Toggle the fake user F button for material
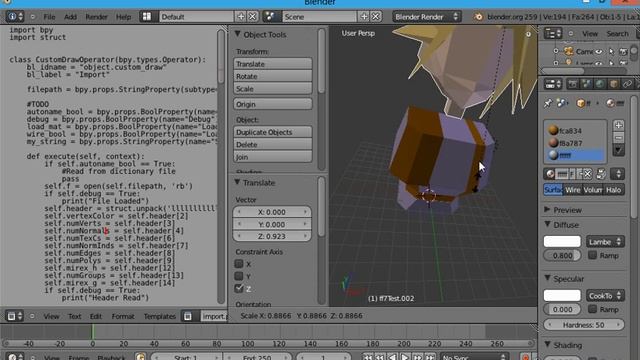This screenshot has width=640, height=360. coord(573,174)
